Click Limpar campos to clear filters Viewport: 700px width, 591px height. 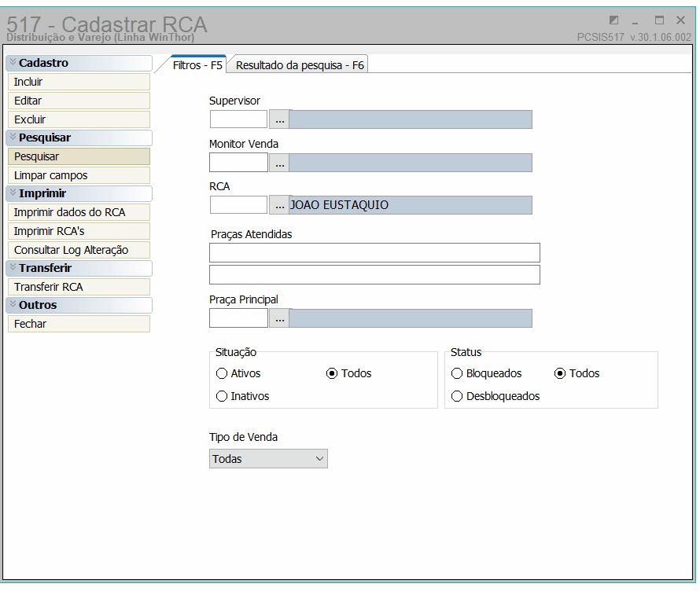(79, 175)
